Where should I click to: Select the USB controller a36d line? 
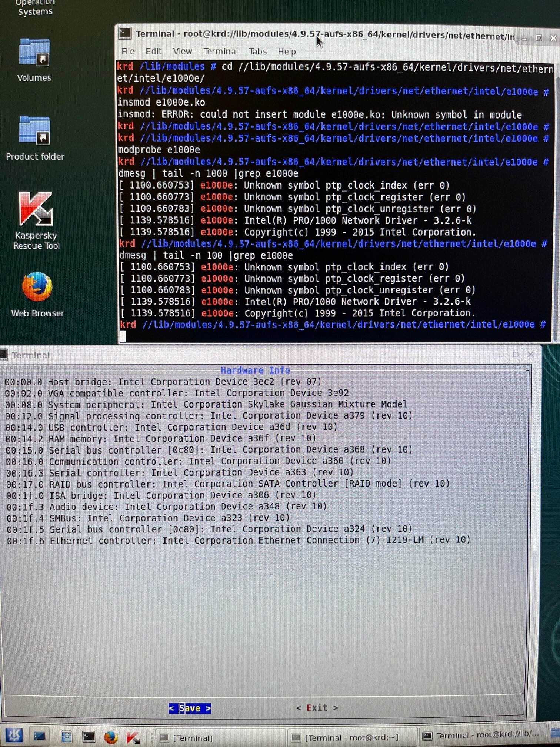pyautogui.click(x=171, y=427)
